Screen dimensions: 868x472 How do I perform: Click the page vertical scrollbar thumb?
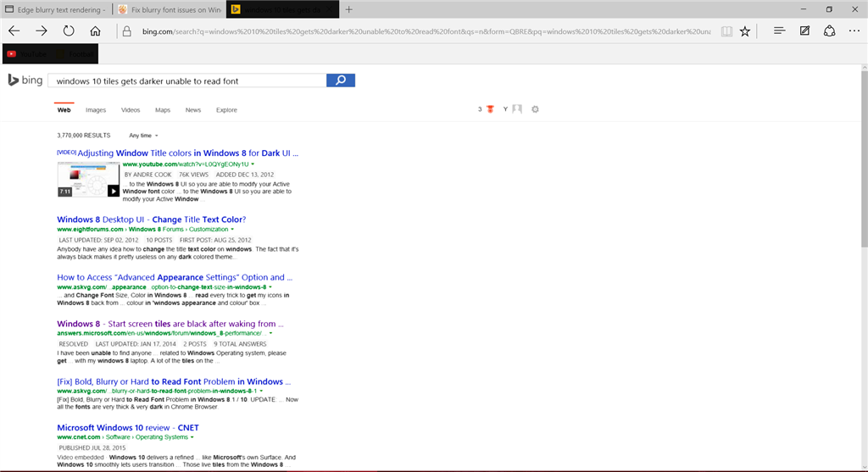tap(864, 158)
